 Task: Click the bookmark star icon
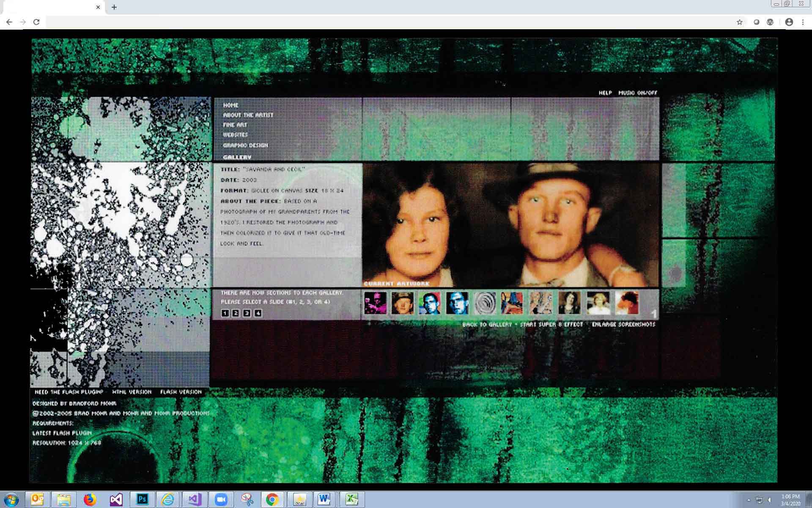coord(739,22)
